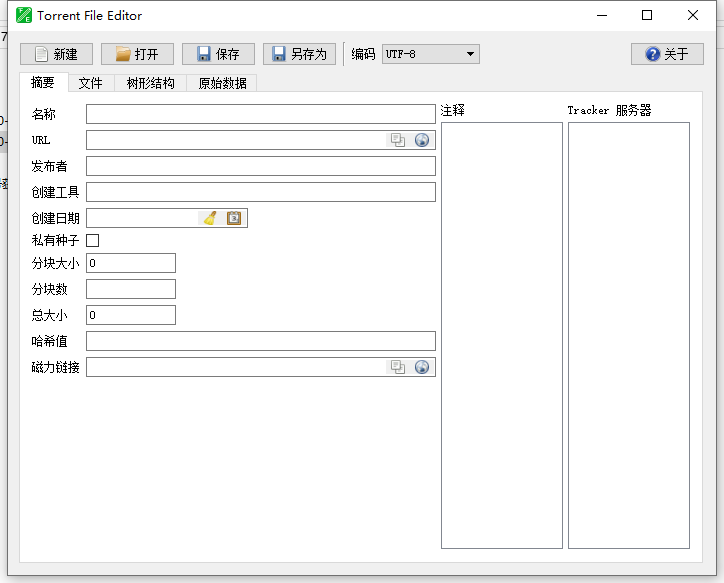Toggle the 私有种子 checkbox
The width and height of the screenshot is (724, 583).
93,240
